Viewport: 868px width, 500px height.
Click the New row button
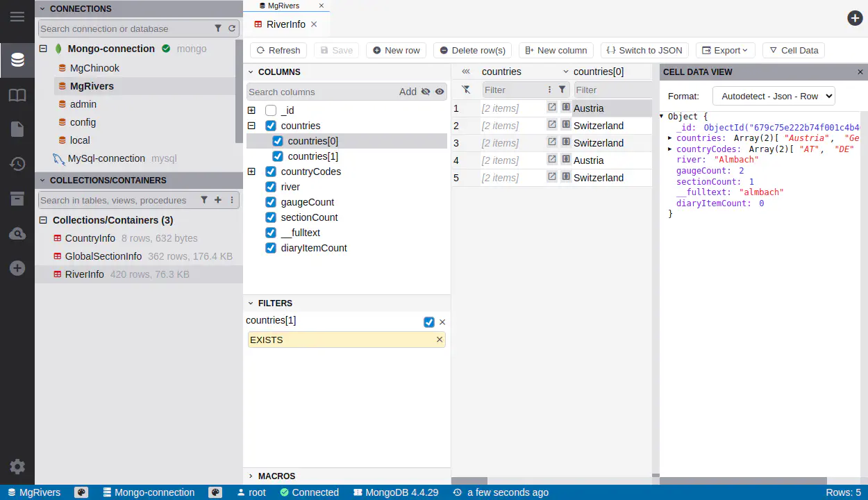pyautogui.click(x=396, y=50)
